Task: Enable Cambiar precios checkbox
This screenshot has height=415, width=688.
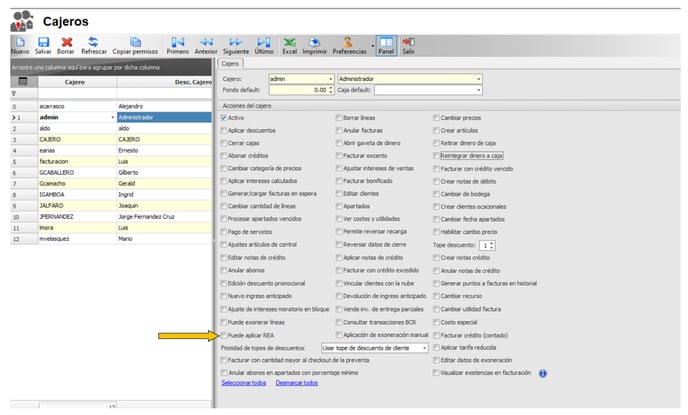Action: pyautogui.click(x=436, y=118)
